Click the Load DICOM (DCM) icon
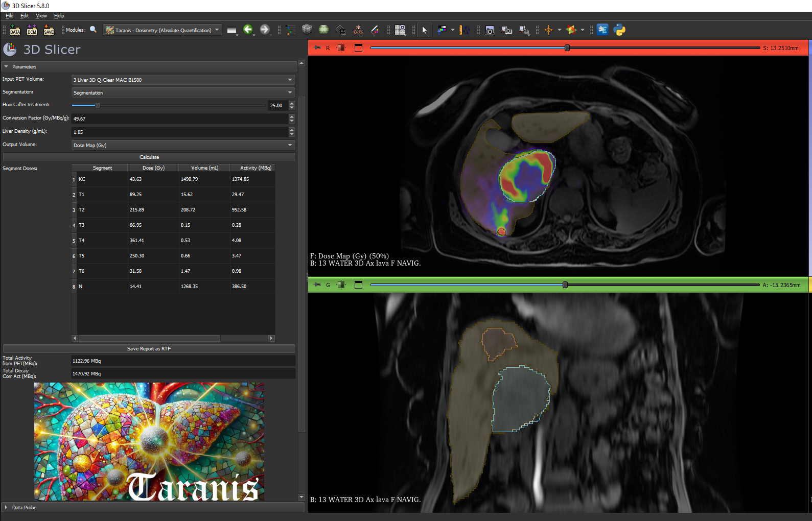Image resolution: width=812 pixels, height=521 pixels. point(32,30)
